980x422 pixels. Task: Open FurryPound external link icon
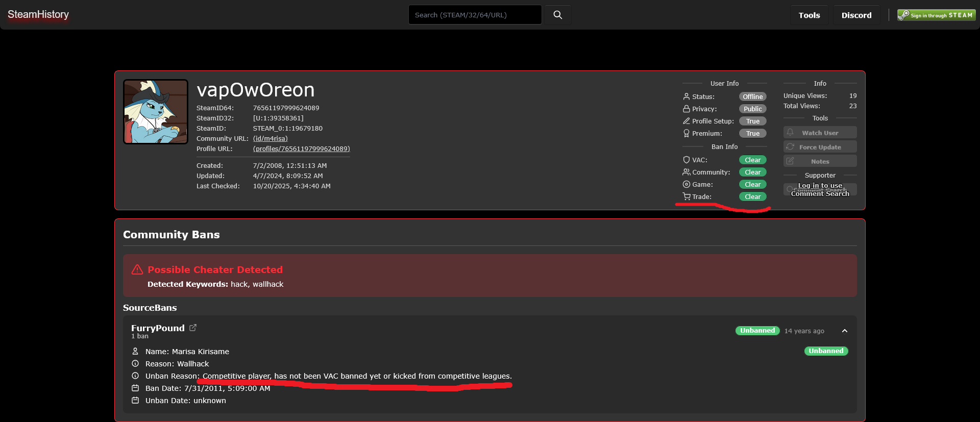tap(193, 328)
